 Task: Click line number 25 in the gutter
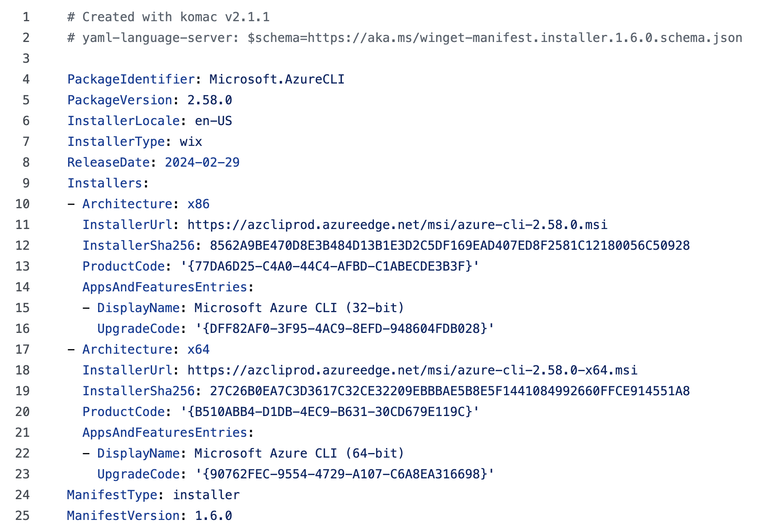(22, 516)
